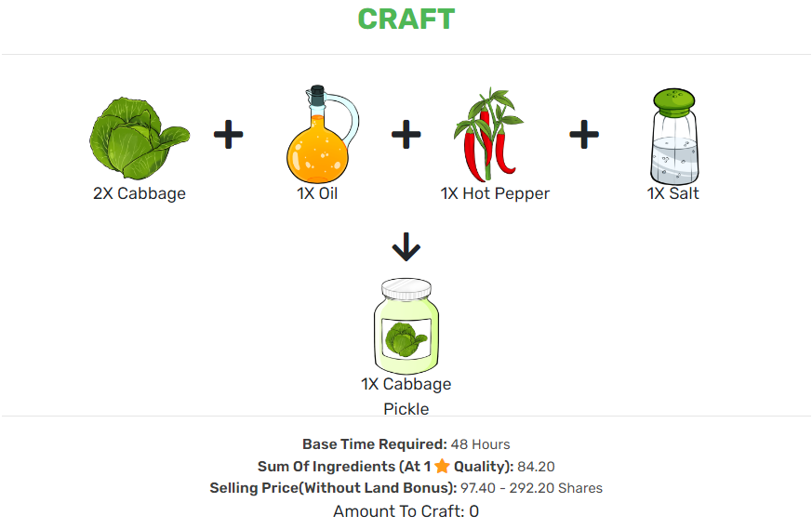Click the 1X Hot Pepper label
This screenshot has height=529, width=812.
495,193
